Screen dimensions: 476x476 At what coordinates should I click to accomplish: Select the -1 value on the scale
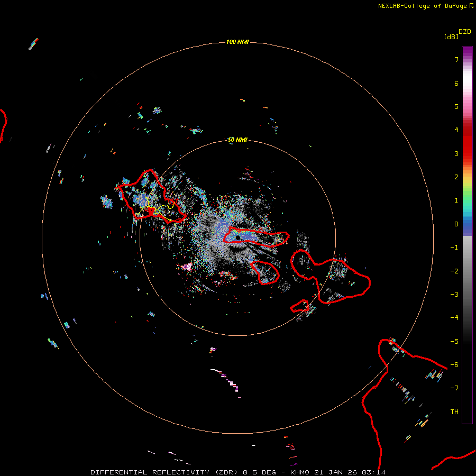click(454, 248)
